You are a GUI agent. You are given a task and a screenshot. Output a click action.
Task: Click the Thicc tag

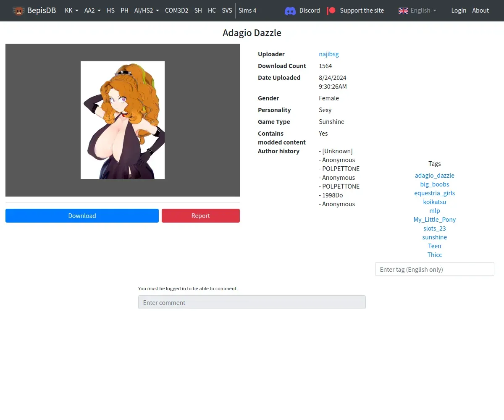click(435, 255)
